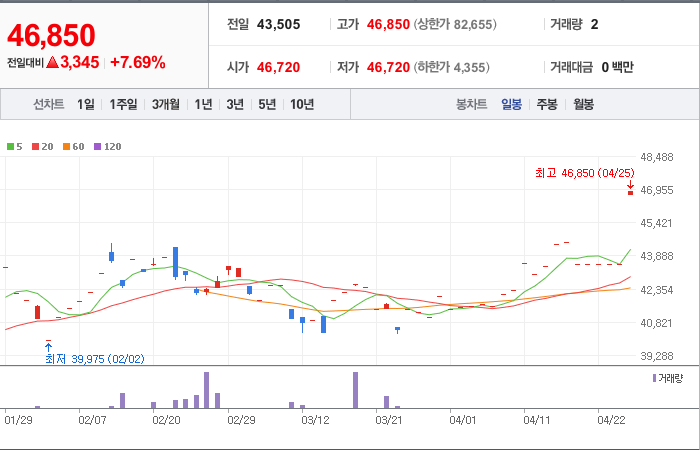Click the green 5-day moving average legend swatch
This screenshot has height=450, width=700.
tap(10, 146)
